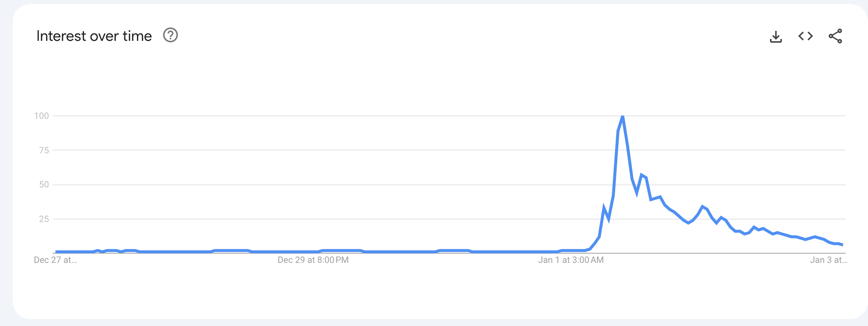
Task: Click the dip between the two tallest peaks
Action: [637, 193]
